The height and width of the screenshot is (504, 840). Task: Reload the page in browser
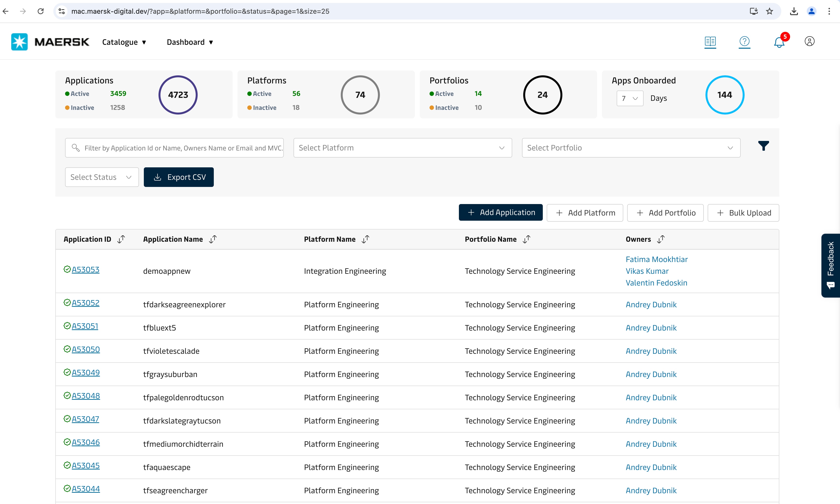(41, 11)
